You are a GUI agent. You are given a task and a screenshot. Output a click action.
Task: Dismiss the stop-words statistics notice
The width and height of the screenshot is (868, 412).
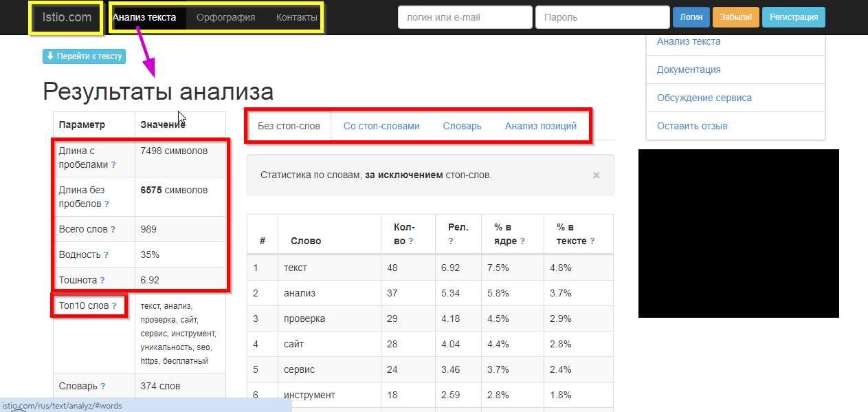click(x=596, y=175)
